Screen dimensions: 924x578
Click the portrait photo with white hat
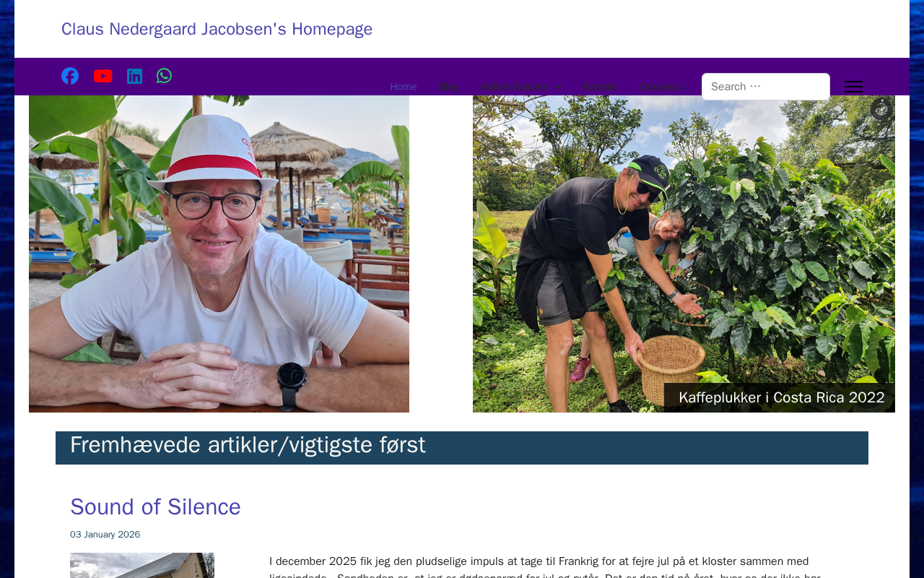pos(219,254)
